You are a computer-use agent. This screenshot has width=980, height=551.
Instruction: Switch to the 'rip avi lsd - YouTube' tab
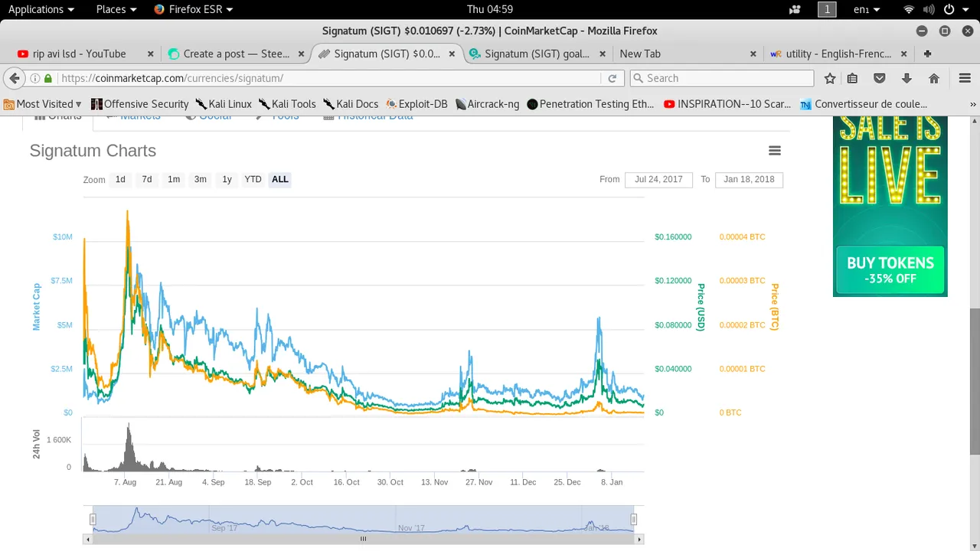80,54
